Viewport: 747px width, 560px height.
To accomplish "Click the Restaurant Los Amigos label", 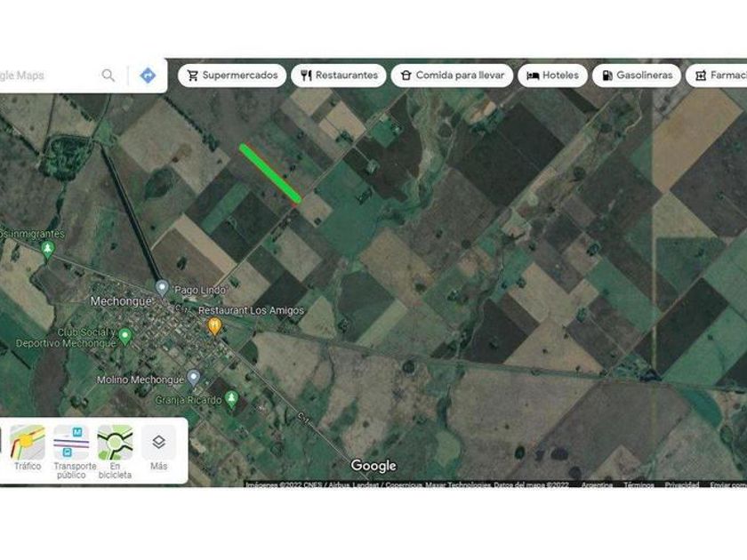I will point(251,310).
